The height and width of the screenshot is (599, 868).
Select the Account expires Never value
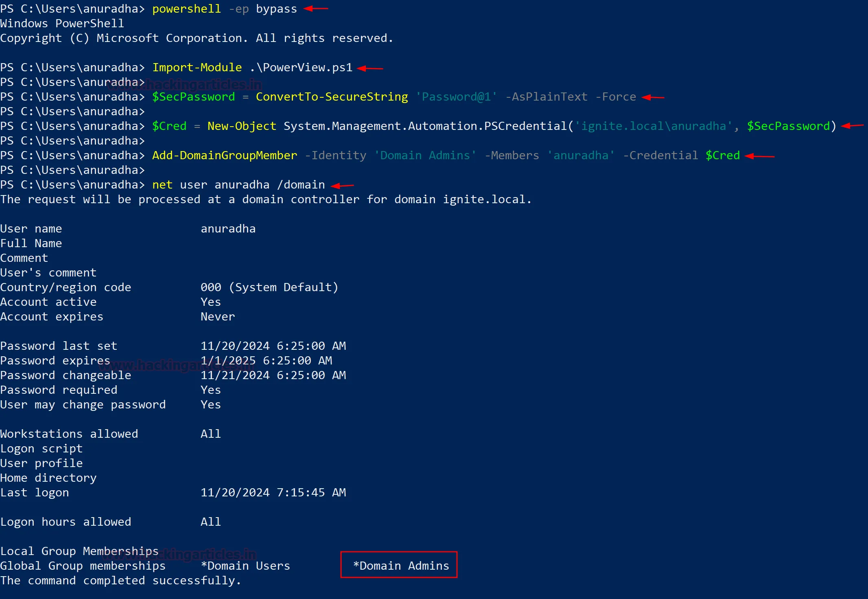(217, 316)
